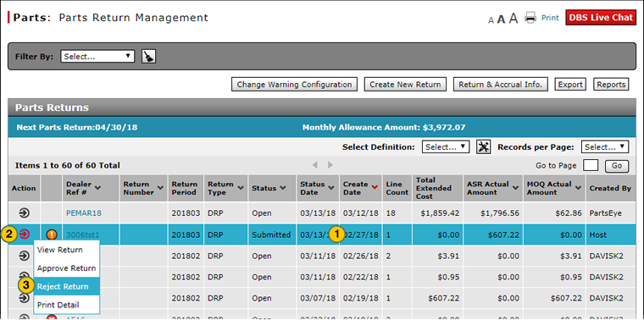This screenshot has height=320, width=644.
Task: Sort by Return Type column arrow
Action: [241, 187]
